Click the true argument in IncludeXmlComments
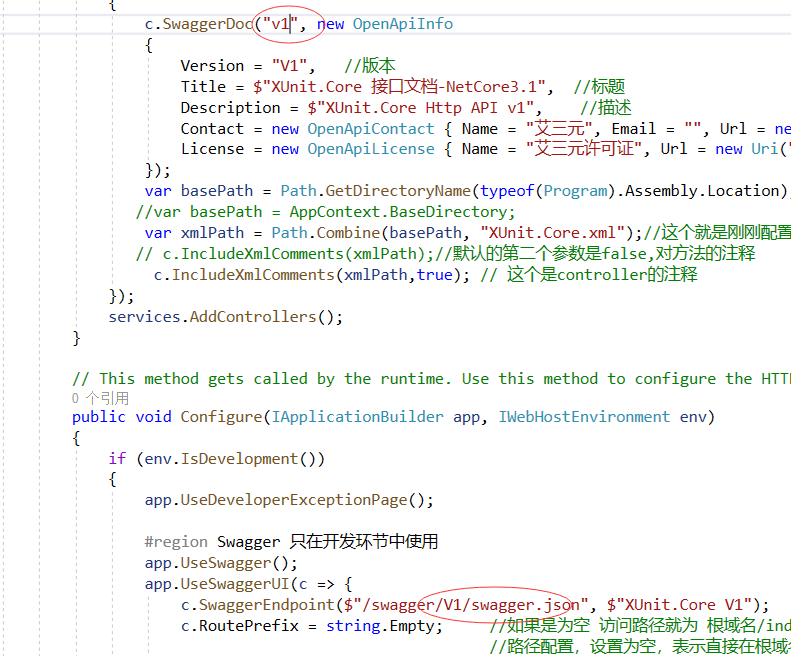This screenshot has width=791, height=656. pyautogui.click(x=434, y=275)
